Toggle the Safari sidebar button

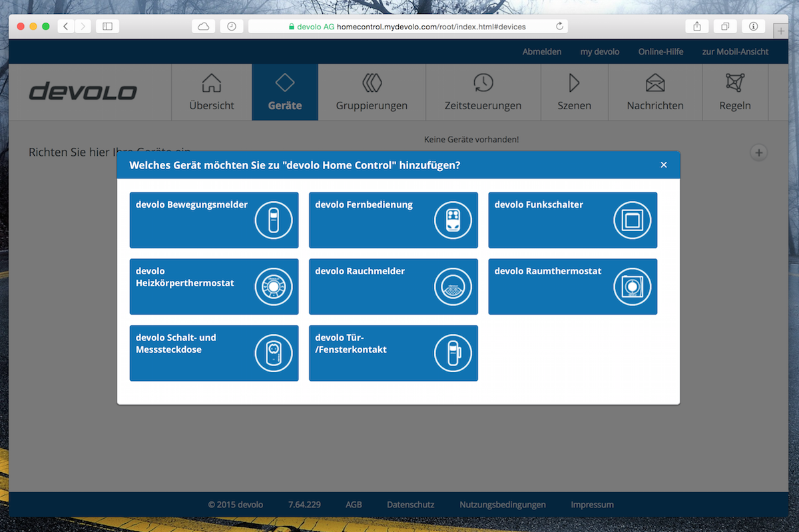tap(107, 26)
